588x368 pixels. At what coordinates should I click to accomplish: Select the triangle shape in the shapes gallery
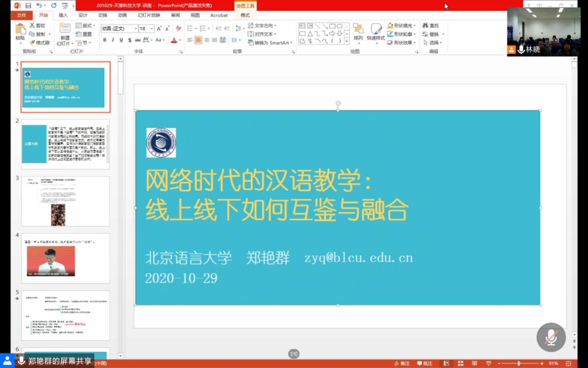click(x=310, y=34)
